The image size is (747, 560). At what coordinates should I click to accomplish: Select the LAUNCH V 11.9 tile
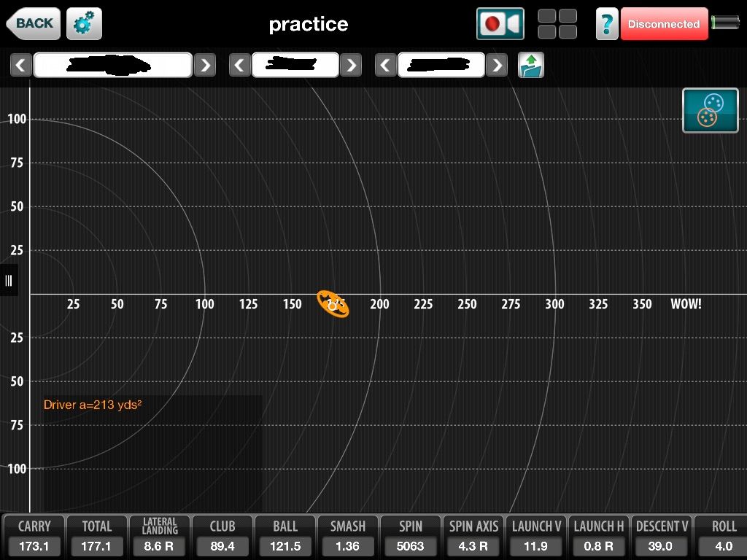[536, 536]
